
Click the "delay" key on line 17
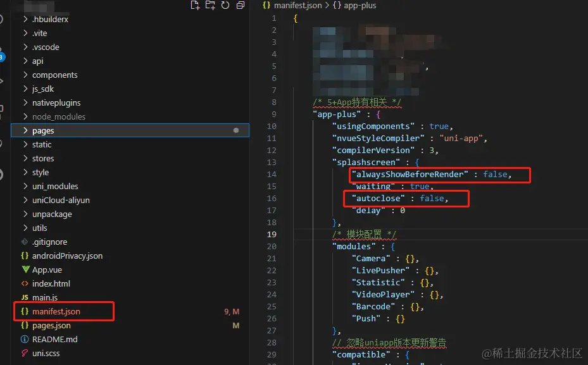(x=368, y=210)
